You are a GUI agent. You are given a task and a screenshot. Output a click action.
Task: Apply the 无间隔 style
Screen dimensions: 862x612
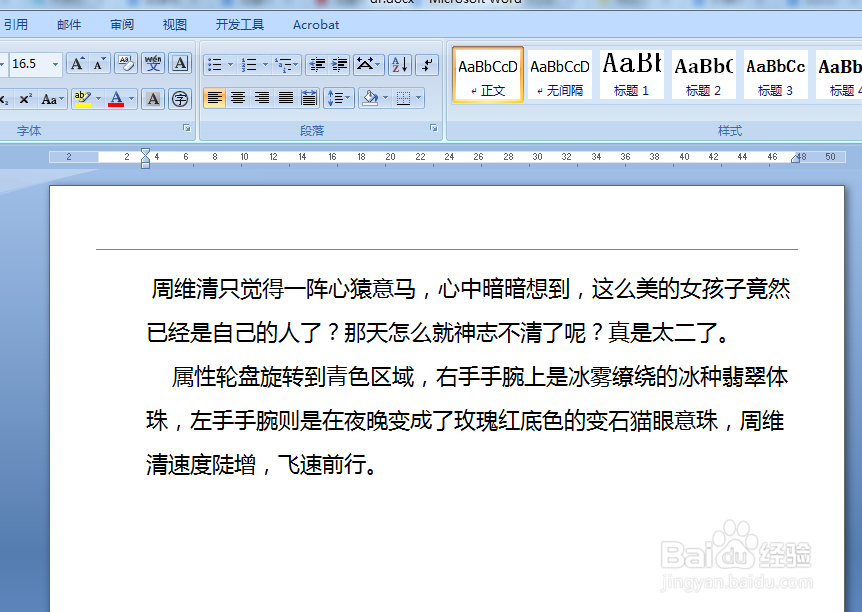pyautogui.click(x=560, y=75)
